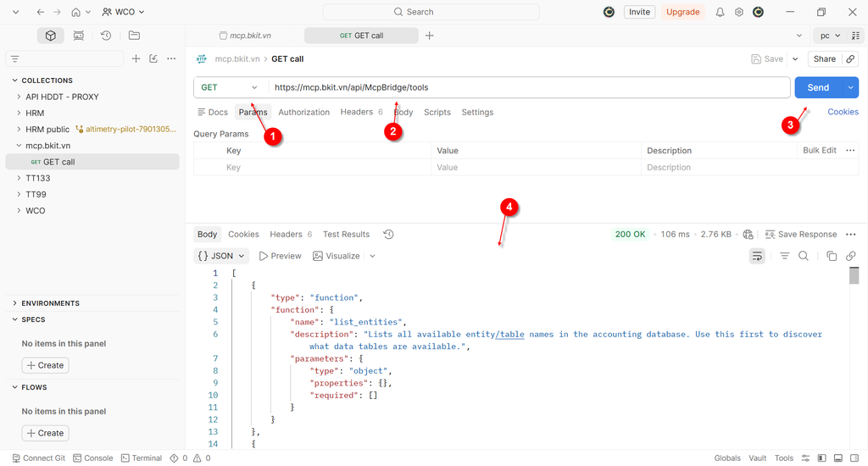The height and width of the screenshot is (466, 868).
Task: Open the Test Results tab
Action: point(346,234)
